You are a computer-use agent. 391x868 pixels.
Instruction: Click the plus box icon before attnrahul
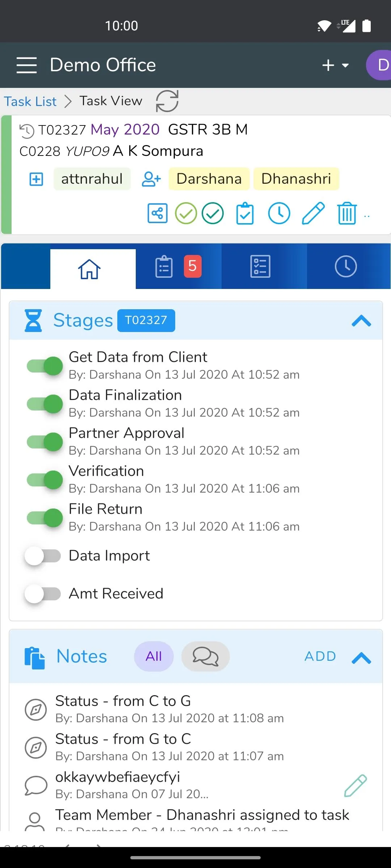[x=36, y=179]
